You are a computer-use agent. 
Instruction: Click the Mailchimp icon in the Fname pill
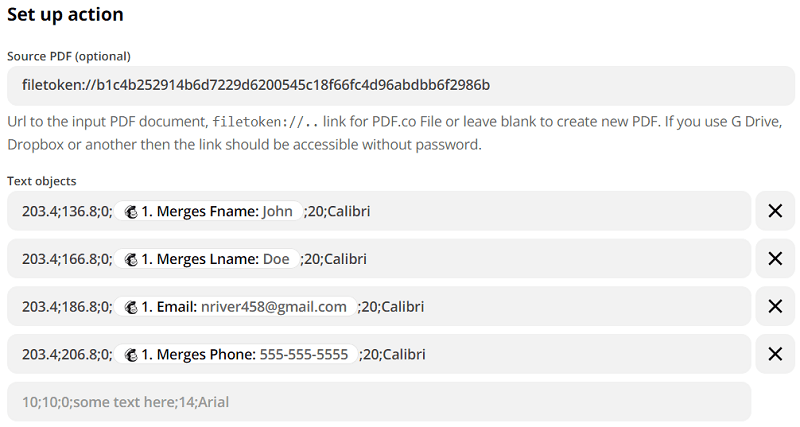(x=130, y=211)
